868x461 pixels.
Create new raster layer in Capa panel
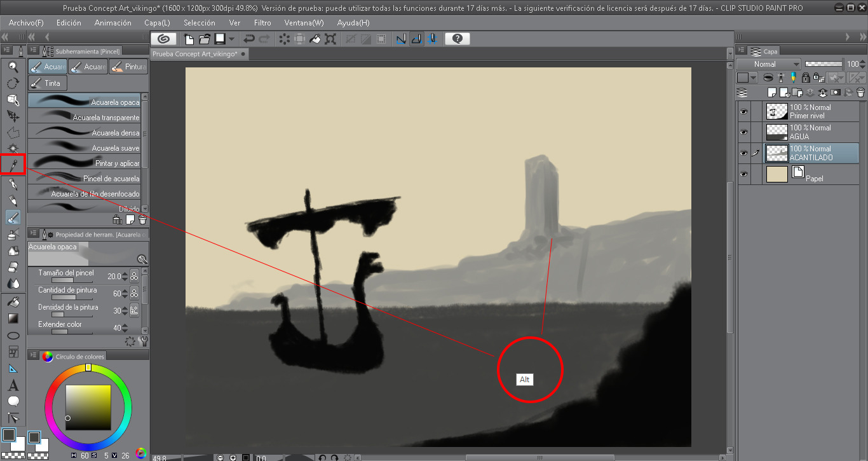(x=773, y=93)
